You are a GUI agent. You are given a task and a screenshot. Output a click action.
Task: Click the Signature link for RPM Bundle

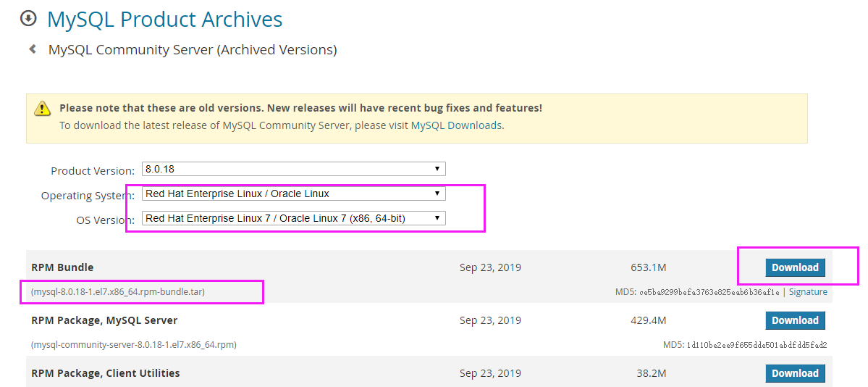pyautogui.click(x=808, y=292)
